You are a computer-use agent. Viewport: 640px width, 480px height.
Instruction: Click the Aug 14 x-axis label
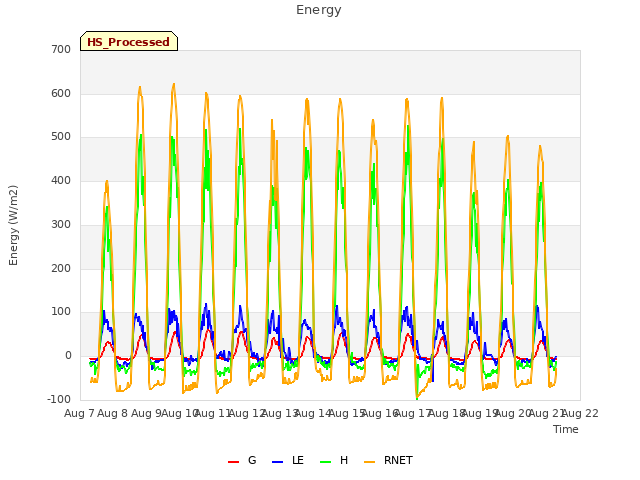tap(313, 413)
